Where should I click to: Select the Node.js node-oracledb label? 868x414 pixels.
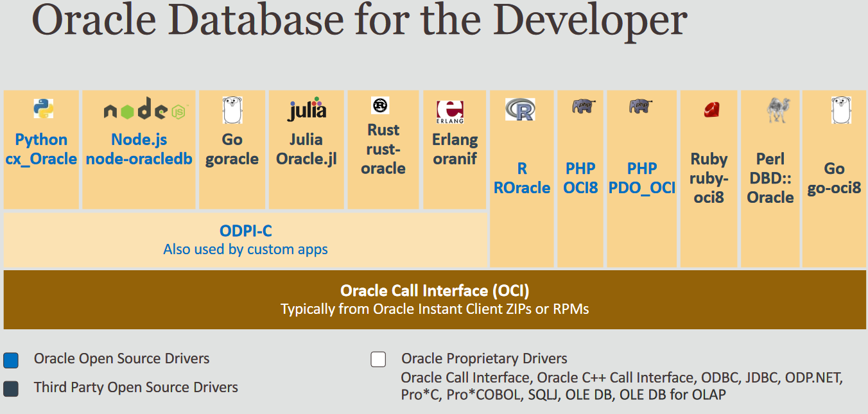[139, 149]
